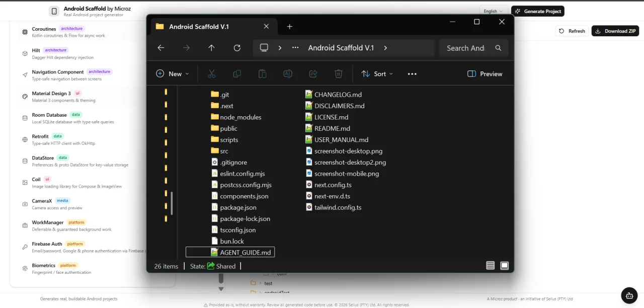Click the Back arrow in File Explorer
Viewport: 644px width, 308px height.
click(161, 48)
